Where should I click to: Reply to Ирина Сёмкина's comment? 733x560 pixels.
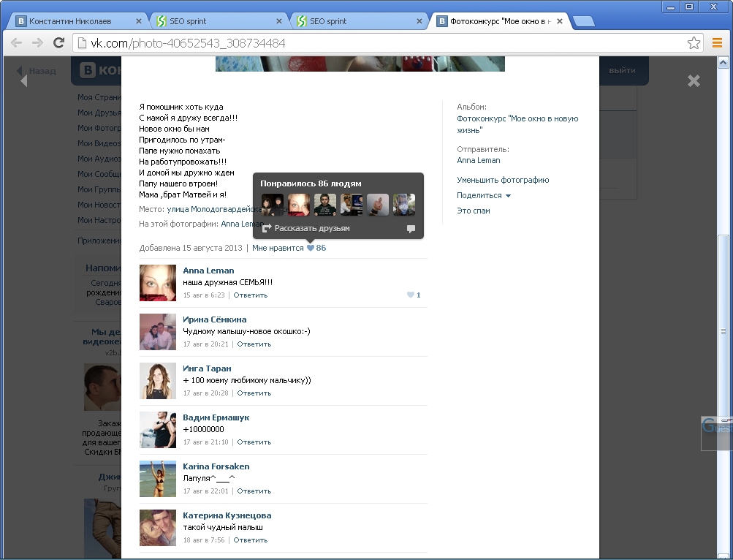click(254, 344)
